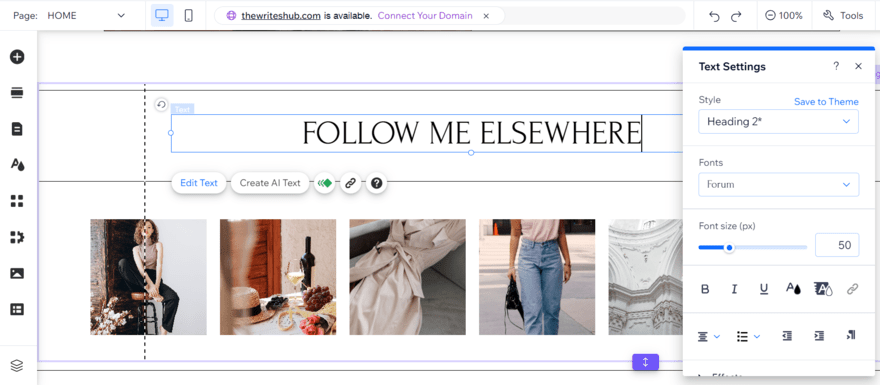This screenshot has width=880, height=385.
Task: Toggle underline formatting
Action: [x=763, y=289]
